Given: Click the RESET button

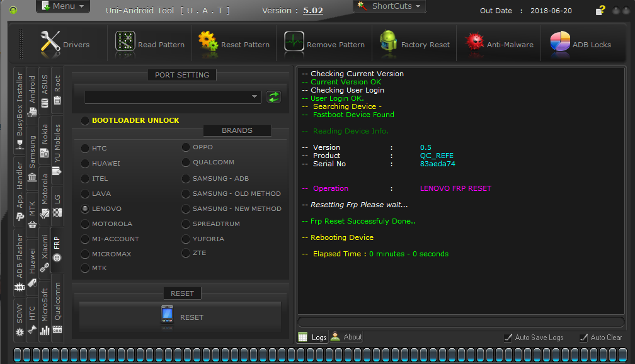Looking at the screenshot, I should coord(180,317).
